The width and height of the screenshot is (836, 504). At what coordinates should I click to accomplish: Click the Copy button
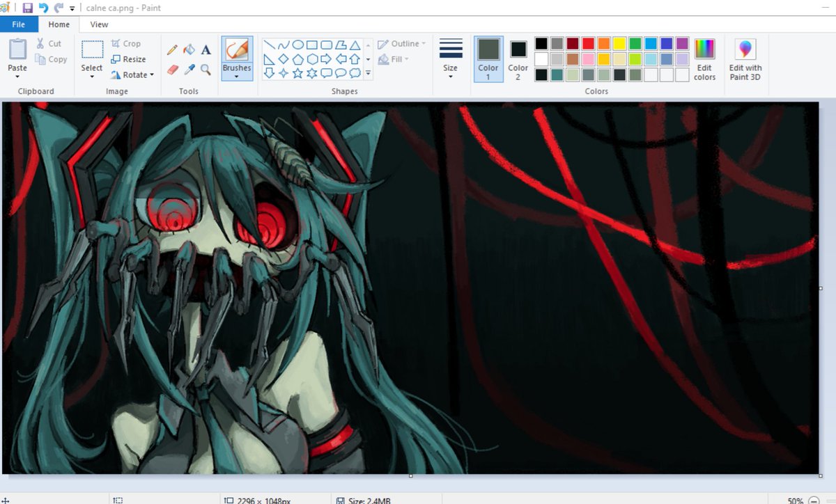(x=52, y=59)
